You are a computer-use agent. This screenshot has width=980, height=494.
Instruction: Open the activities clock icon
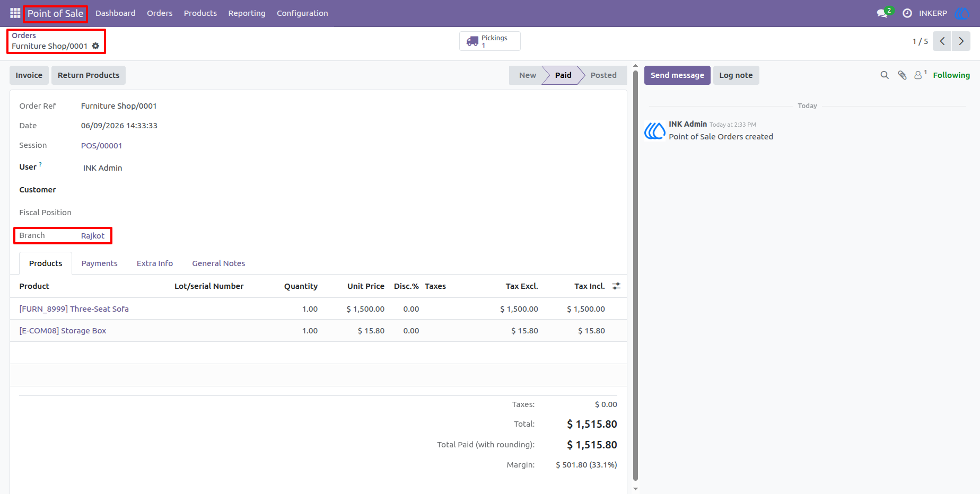tap(907, 13)
